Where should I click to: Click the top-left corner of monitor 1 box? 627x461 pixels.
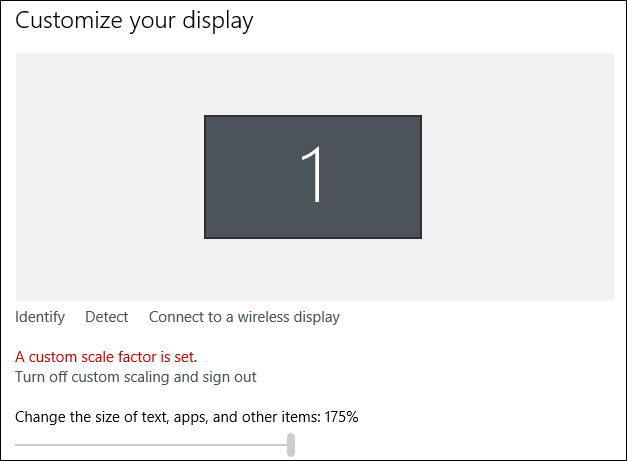207,118
